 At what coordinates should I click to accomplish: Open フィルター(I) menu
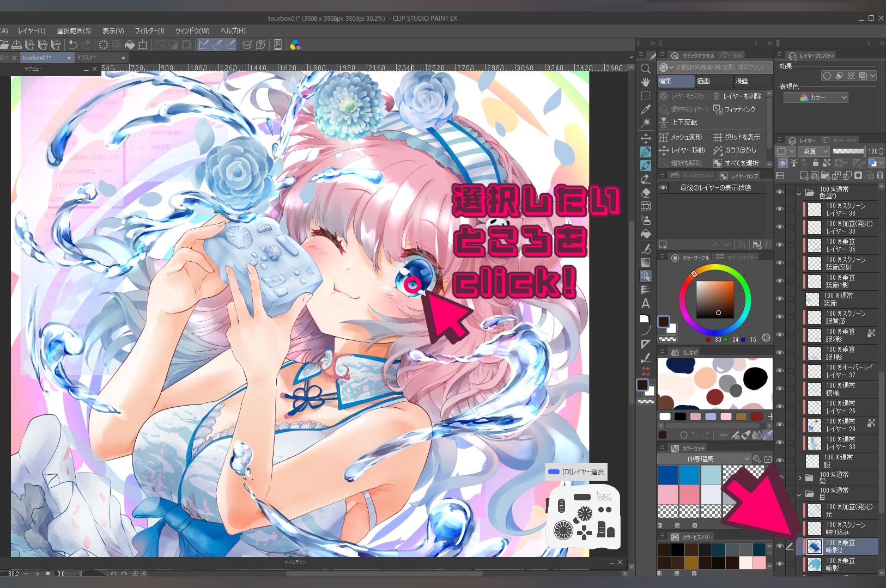tap(149, 31)
